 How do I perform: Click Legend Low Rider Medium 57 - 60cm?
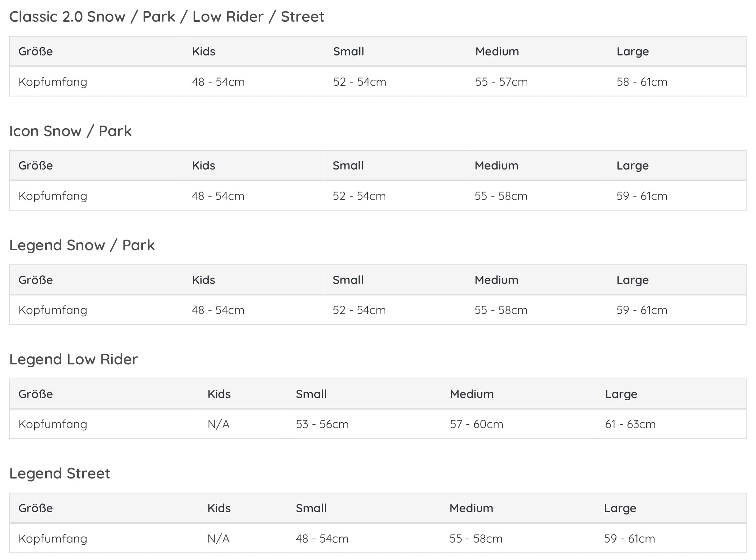pos(477,424)
